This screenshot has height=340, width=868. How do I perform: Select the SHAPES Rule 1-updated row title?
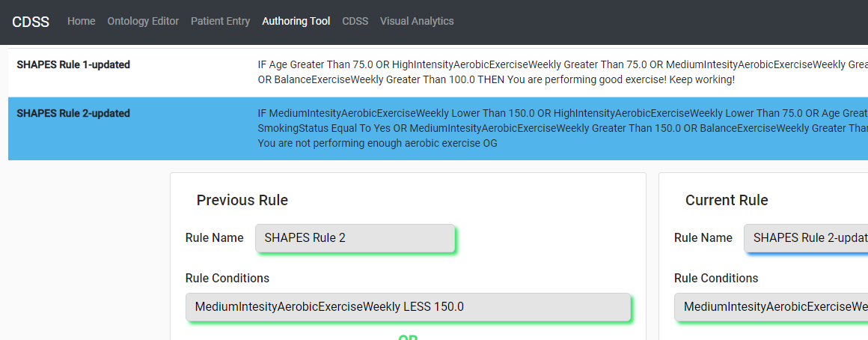pyautogui.click(x=73, y=65)
